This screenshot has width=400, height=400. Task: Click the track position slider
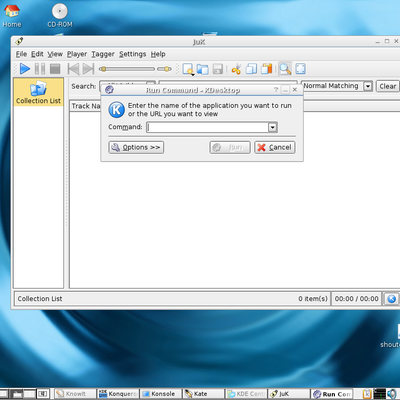[x=127, y=69]
